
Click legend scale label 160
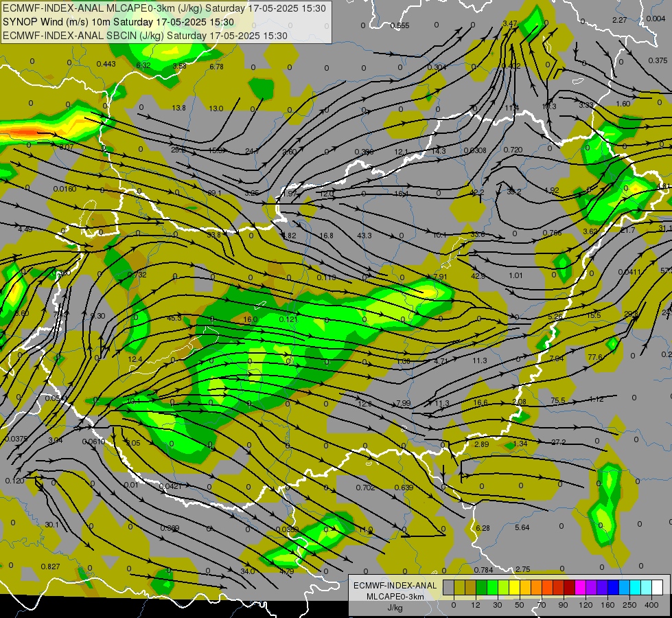click(x=607, y=605)
